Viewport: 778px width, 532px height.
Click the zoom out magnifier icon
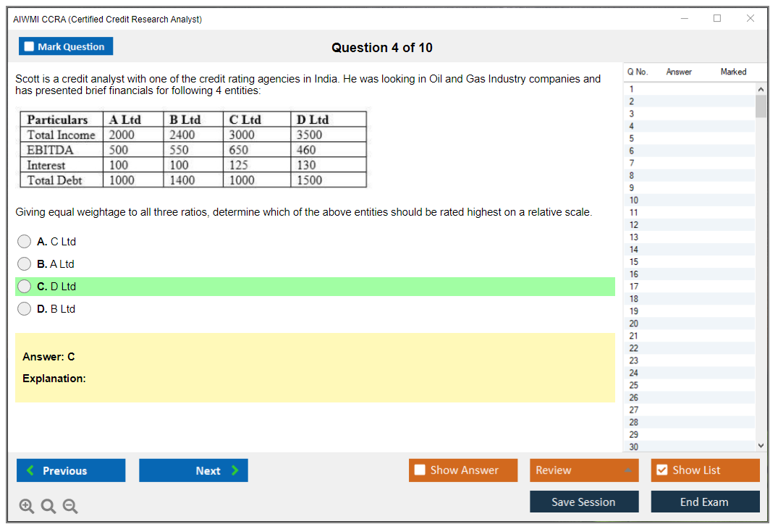70,507
